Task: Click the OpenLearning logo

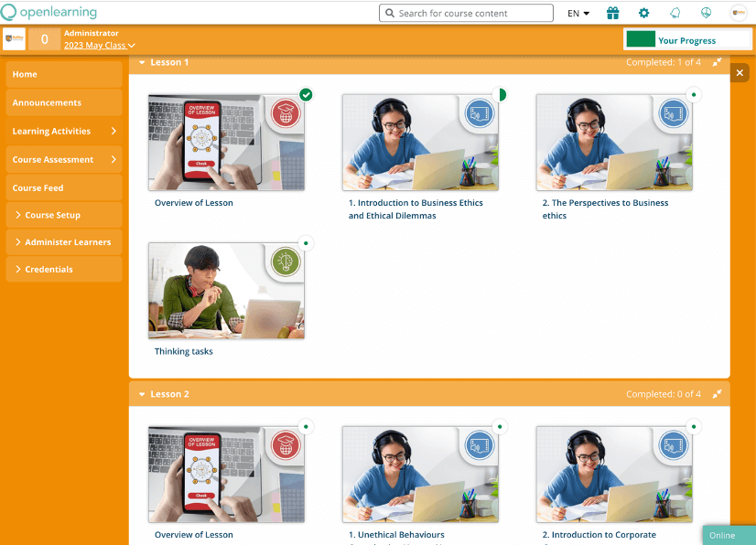Action: [x=49, y=13]
